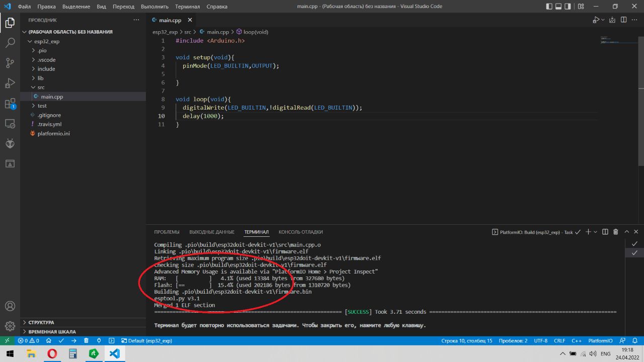Switch to ВЫХОДНЫЕ ДАННЫЕ tab
Screen dimensions: 644x362
click(x=212, y=232)
